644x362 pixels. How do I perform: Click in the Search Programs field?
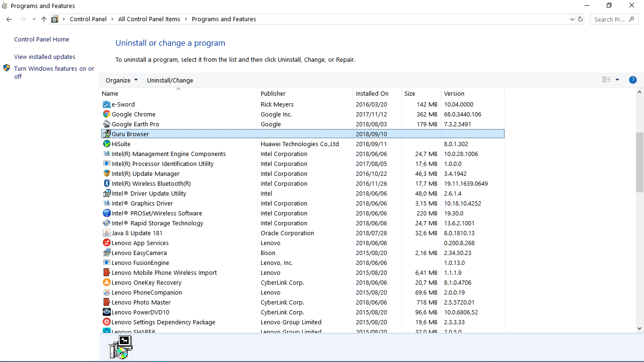[614, 19]
